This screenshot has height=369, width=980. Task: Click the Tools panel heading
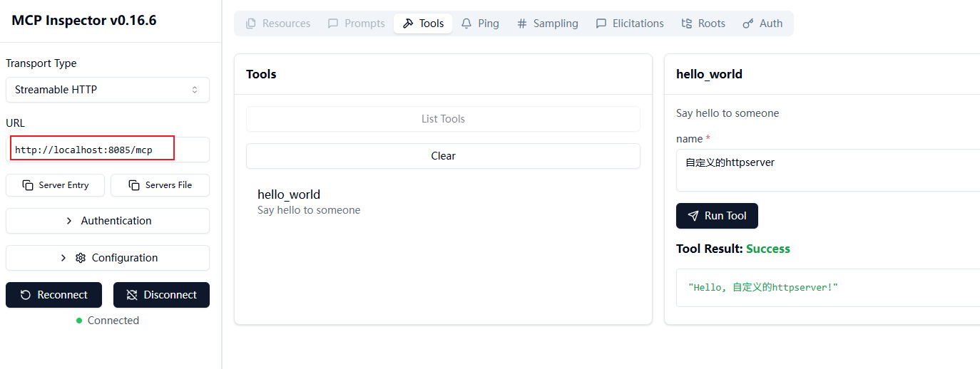pos(261,74)
